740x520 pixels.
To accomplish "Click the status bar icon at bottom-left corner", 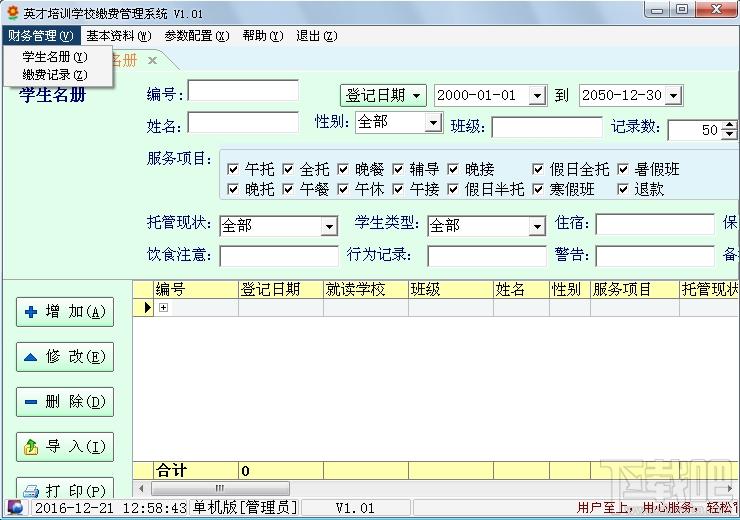I will 16,508.
